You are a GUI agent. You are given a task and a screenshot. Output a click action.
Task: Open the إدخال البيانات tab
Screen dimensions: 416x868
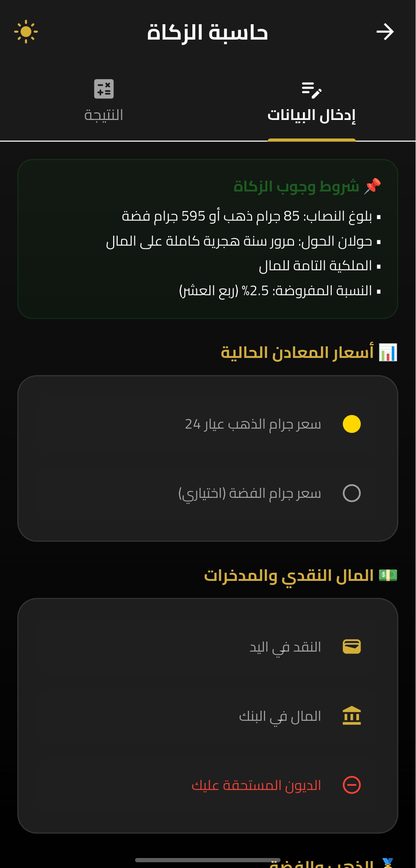pyautogui.click(x=312, y=104)
